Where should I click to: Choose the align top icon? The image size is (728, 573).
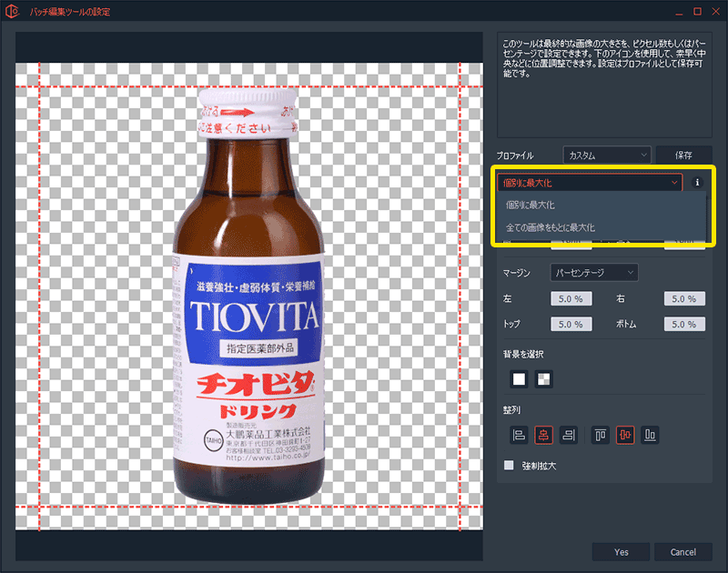point(602,435)
